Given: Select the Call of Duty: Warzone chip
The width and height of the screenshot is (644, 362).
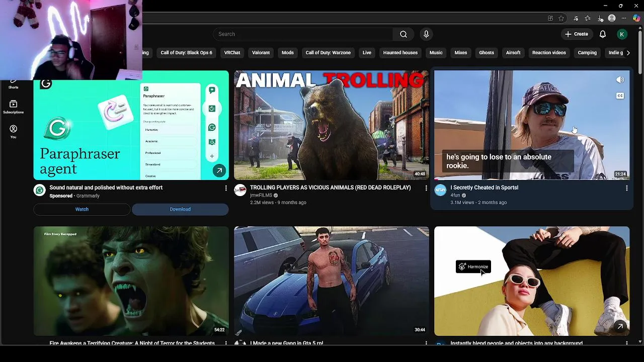Looking at the screenshot, I should pos(328,53).
